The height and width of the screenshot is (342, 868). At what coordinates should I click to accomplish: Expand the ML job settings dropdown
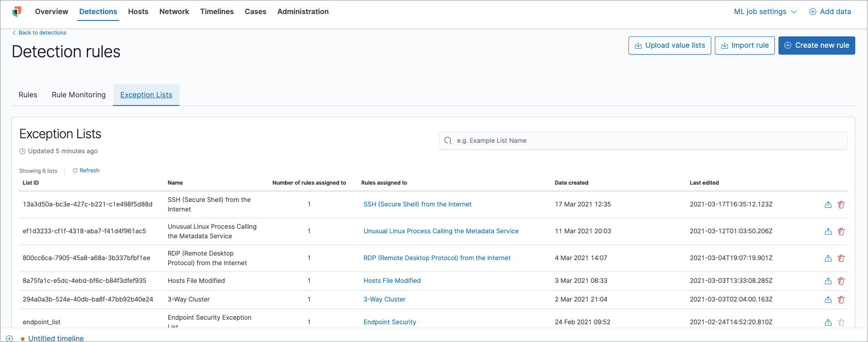point(765,12)
